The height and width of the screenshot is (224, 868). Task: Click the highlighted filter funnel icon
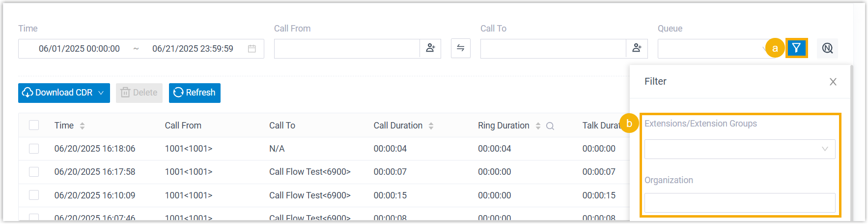click(796, 48)
